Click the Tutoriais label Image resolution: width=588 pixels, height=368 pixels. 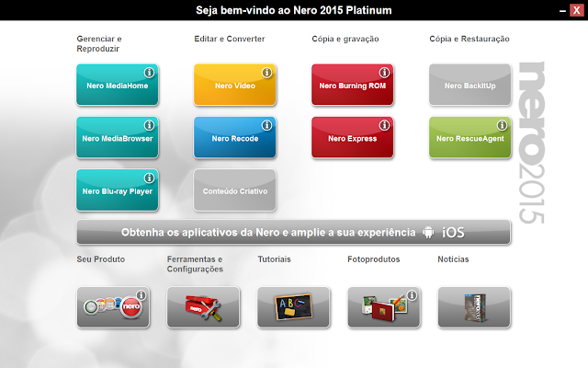[x=274, y=259]
